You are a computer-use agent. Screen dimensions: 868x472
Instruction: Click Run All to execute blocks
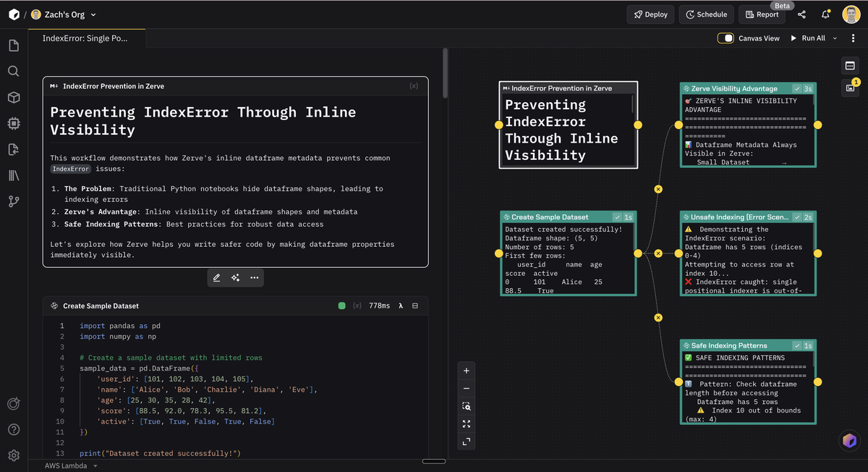tap(808, 38)
